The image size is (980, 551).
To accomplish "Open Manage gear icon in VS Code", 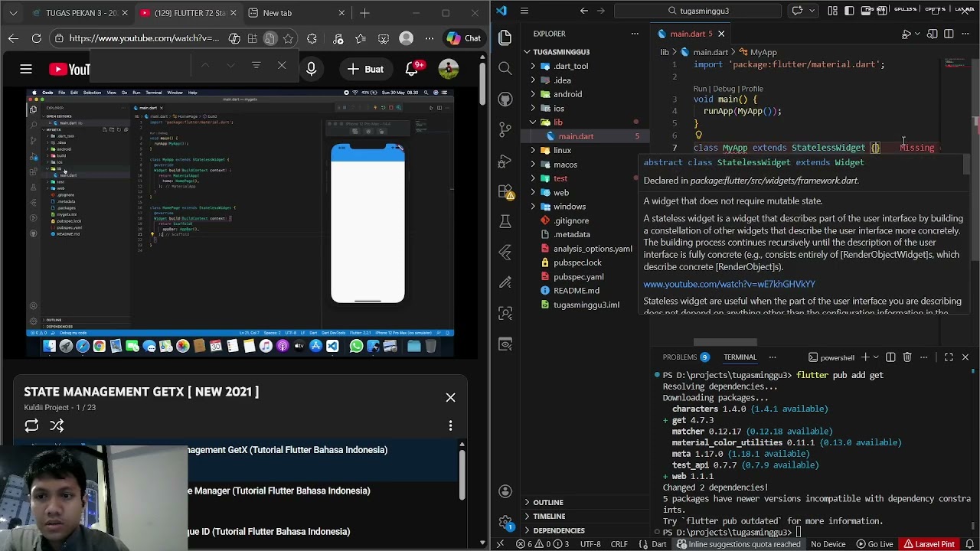I will point(505,523).
